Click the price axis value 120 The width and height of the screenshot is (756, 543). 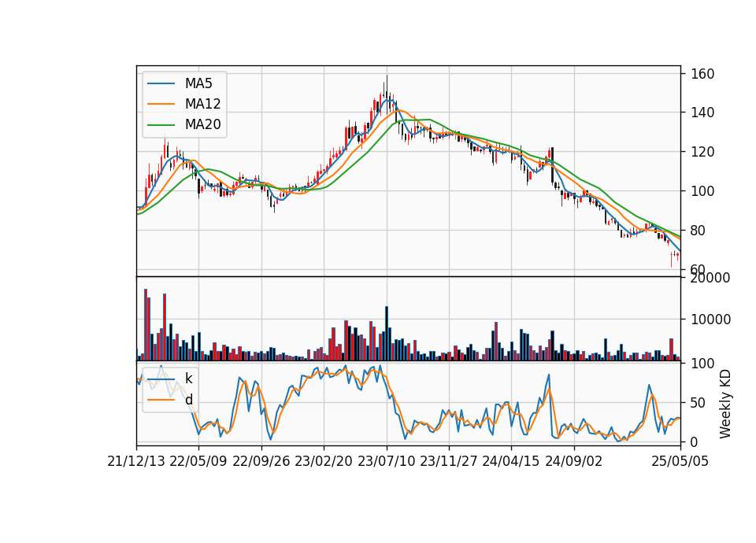pos(703,152)
